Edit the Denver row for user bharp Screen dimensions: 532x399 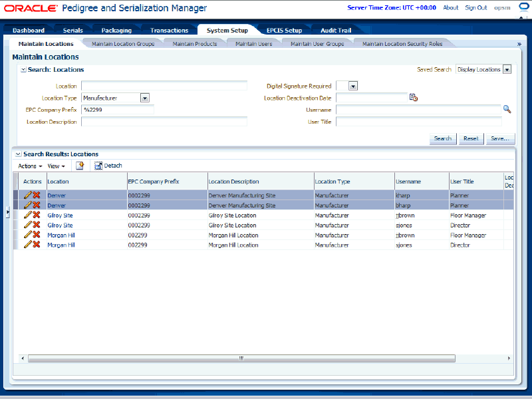click(x=28, y=205)
